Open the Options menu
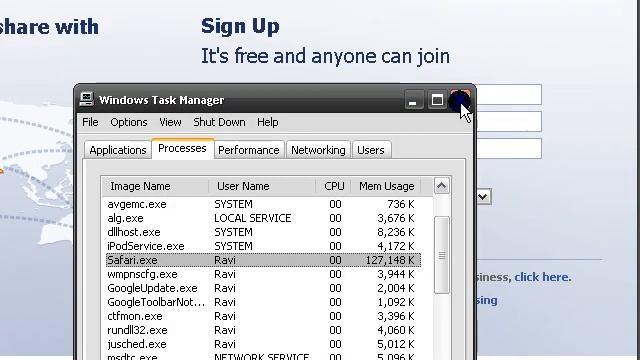 (129, 122)
